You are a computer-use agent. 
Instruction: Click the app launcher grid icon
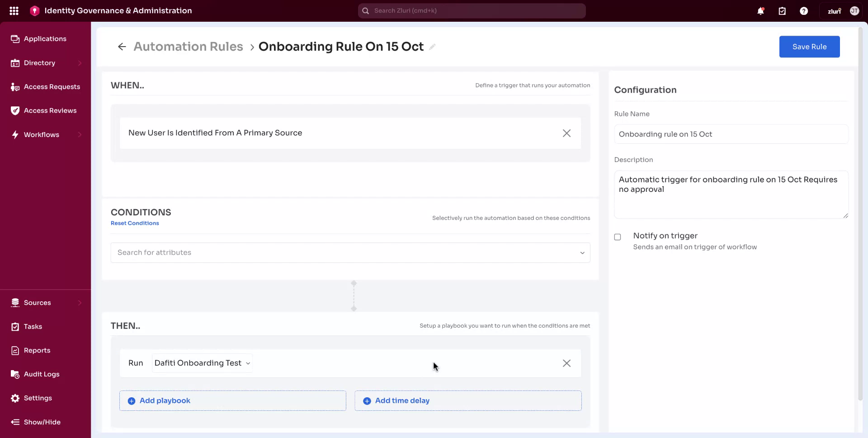pos(14,10)
